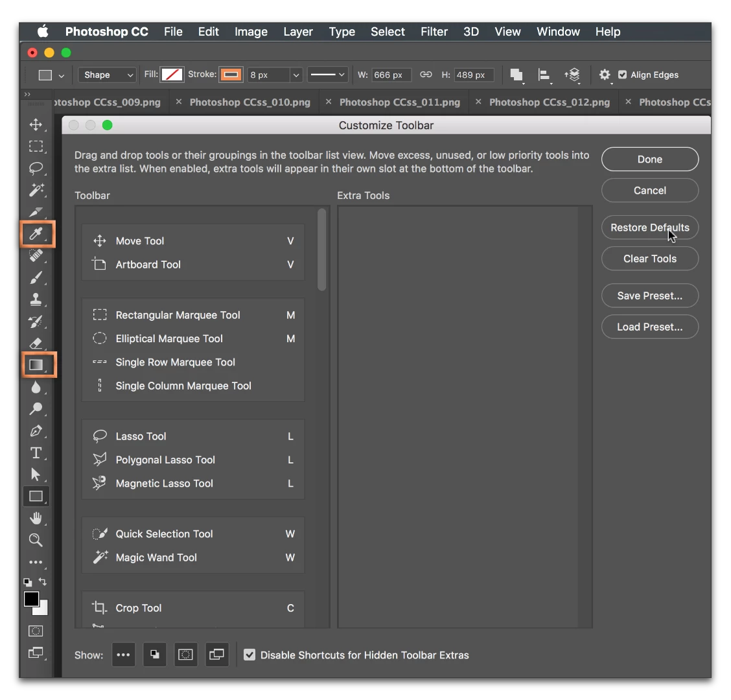This screenshot has width=731, height=700.
Task: Open the Shape tool mode dropdown
Action: pyautogui.click(x=107, y=75)
